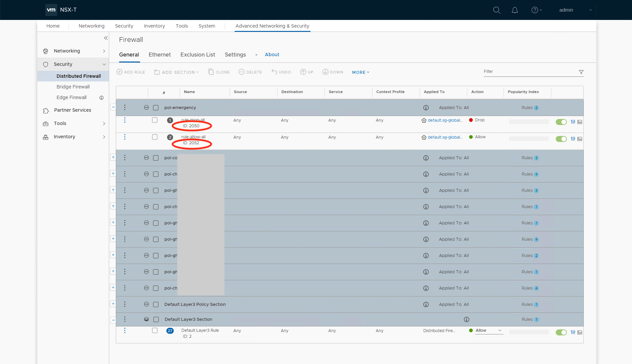Collapse the left sidebar with double chevron
Image resolution: width=632 pixels, height=364 pixels.
106,38
